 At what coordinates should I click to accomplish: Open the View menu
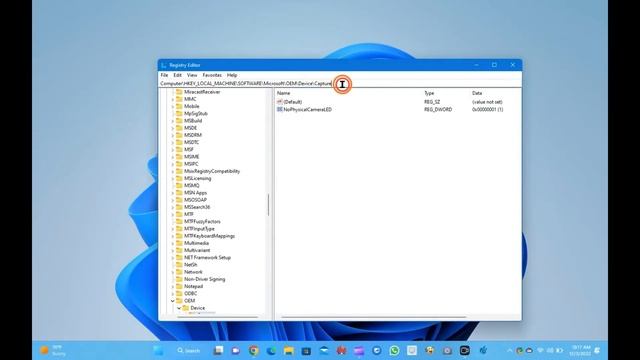click(x=192, y=75)
